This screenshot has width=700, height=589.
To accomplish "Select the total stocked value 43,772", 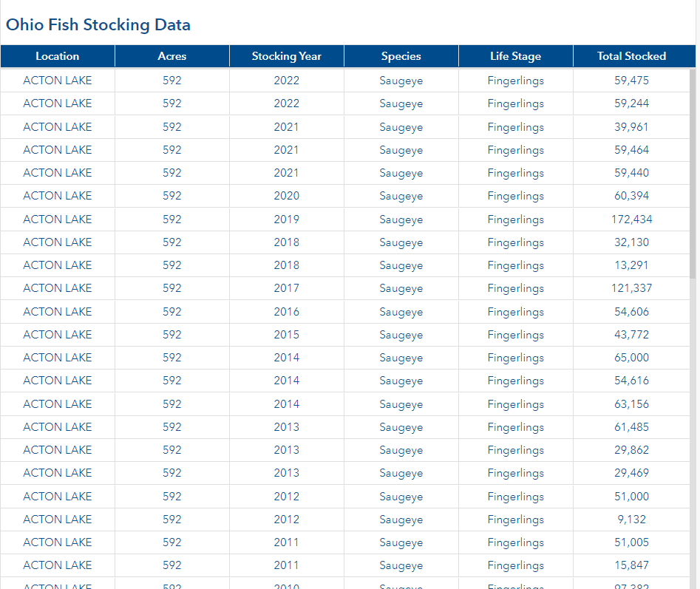I will click(x=631, y=335).
